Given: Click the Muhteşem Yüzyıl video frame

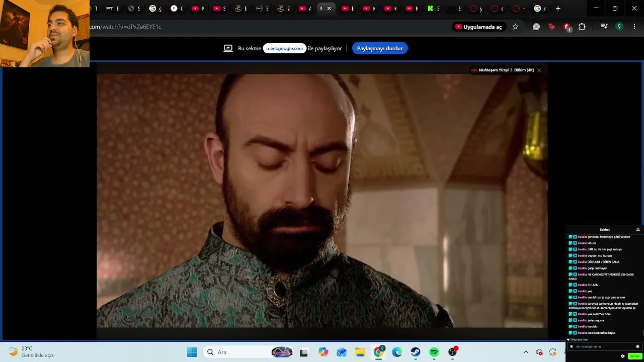Looking at the screenshot, I should pos(322,201).
